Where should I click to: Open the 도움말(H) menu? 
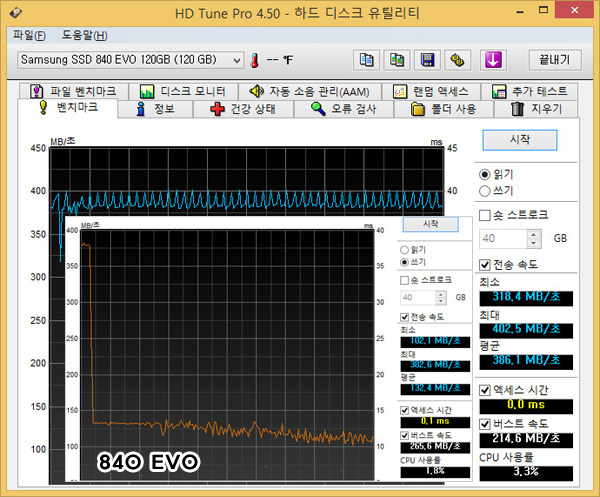(85, 36)
